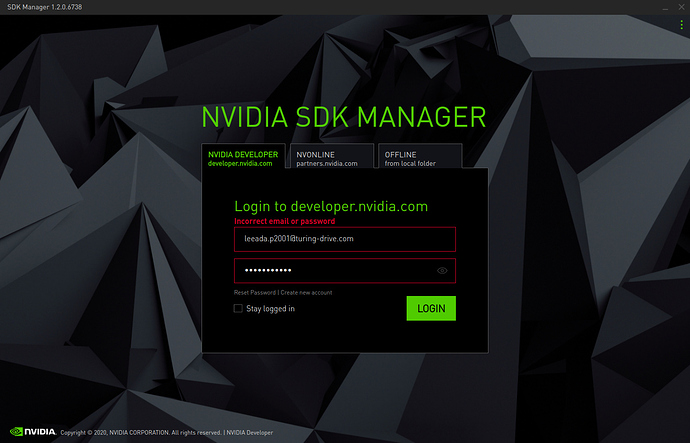
Task: Click the green LOGIN button
Action: tap(431, 308)
